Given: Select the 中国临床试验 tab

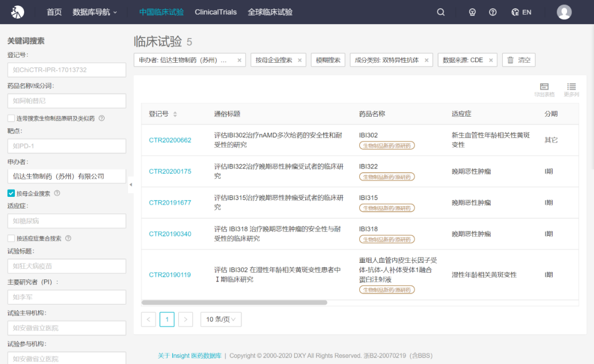Looking at the screenshot, I should [161, 12].
